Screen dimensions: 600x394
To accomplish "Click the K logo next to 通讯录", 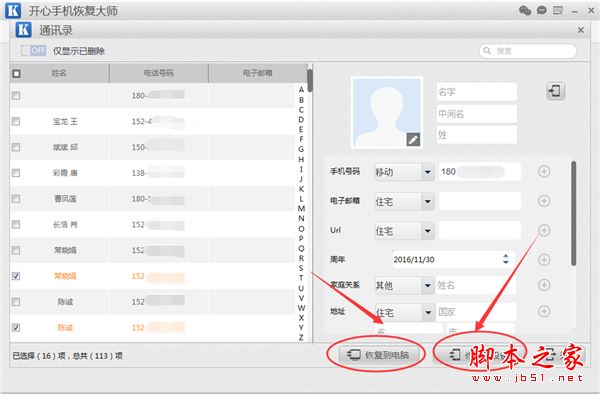I will [x=23, y=29].
